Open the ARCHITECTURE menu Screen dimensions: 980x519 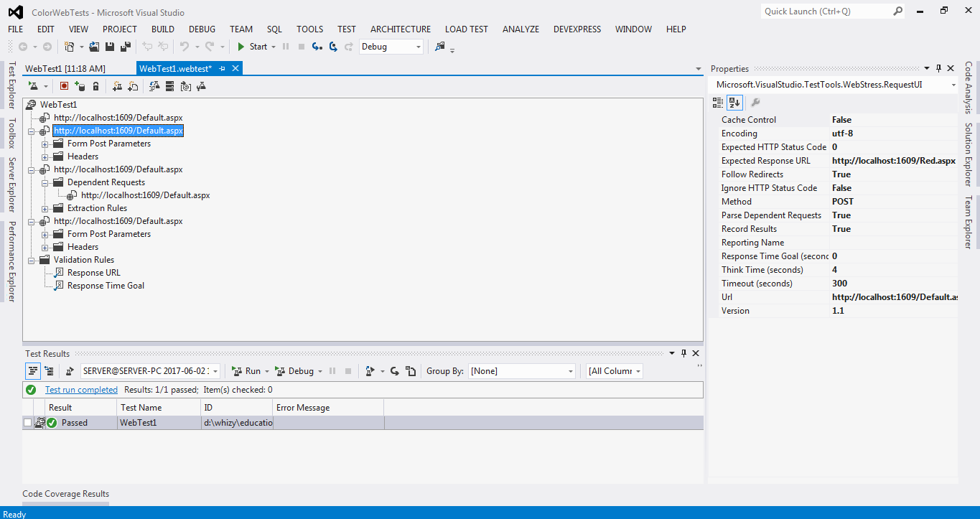click(x=401, y=29)
